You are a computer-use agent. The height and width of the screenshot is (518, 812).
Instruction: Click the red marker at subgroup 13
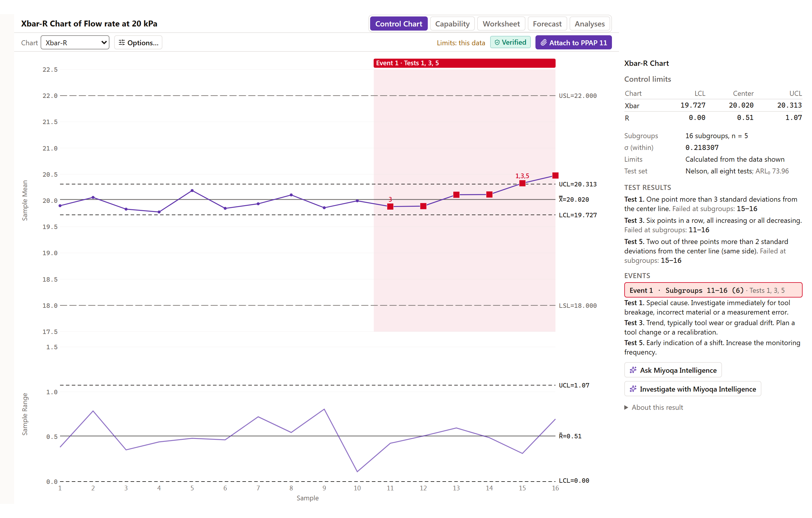click(456, 194)
